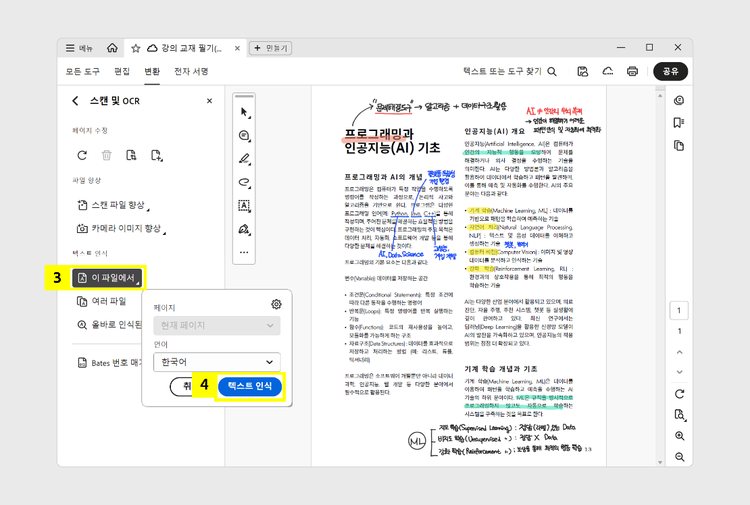Zoom in with the plus magnifier
Screen dimensions: 750x505
coord(680,436)
